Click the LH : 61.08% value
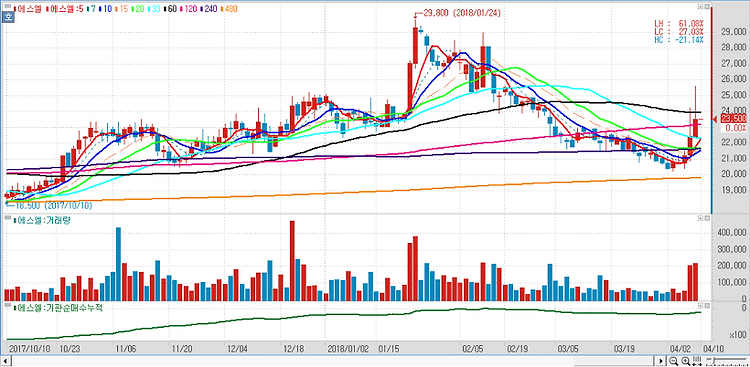The height and width of the screenshot is (367, 750). (x=679, y=23)
